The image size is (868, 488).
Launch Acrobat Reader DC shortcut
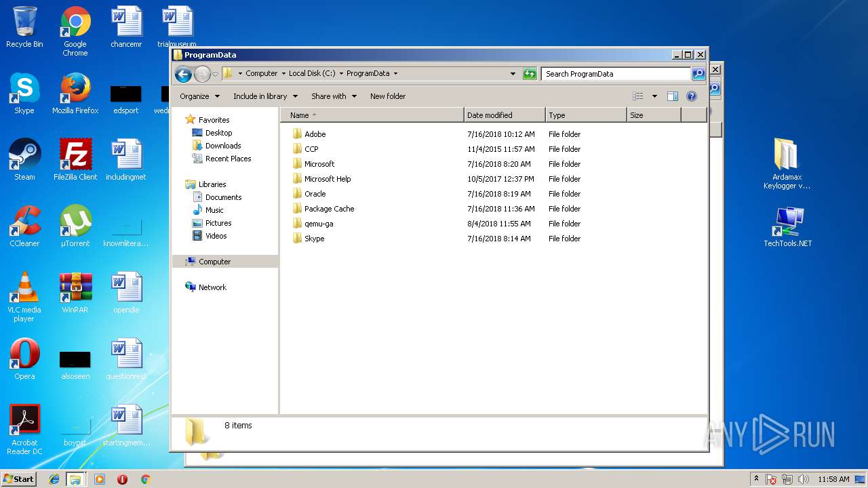coord(24,430)
